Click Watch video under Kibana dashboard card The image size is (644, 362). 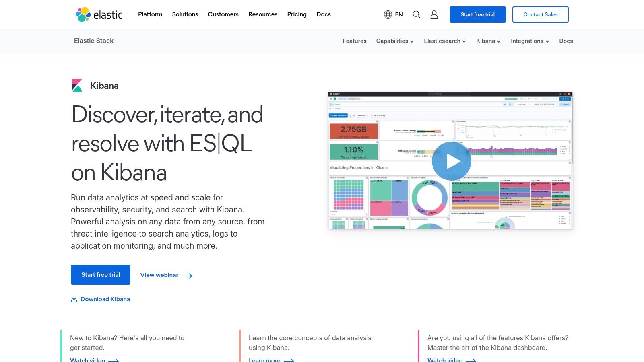click(452, 360)
